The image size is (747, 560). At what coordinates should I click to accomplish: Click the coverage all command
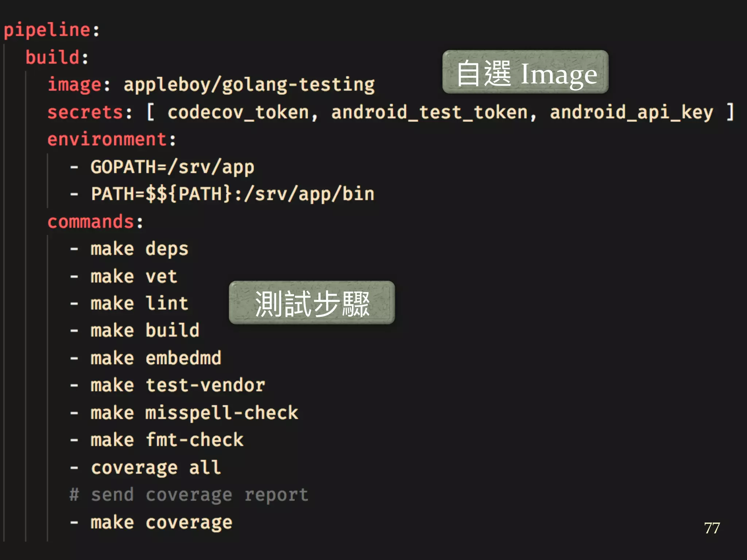(156, 467)
